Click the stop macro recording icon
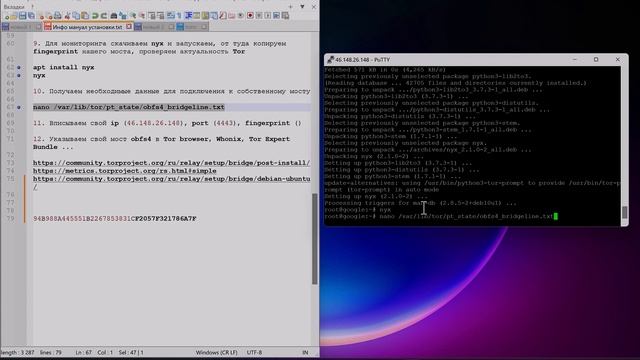 click(x=259, y=16)
